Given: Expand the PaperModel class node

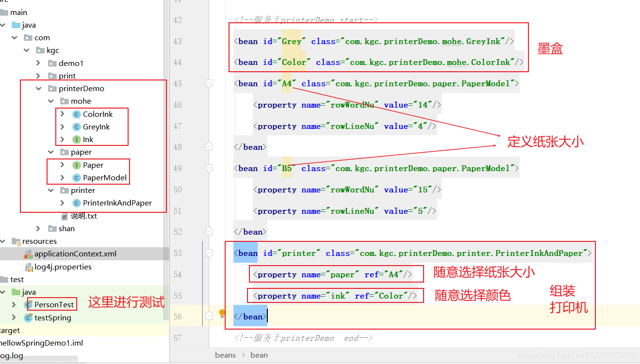Looking at the screenshot, I should 63,177.
